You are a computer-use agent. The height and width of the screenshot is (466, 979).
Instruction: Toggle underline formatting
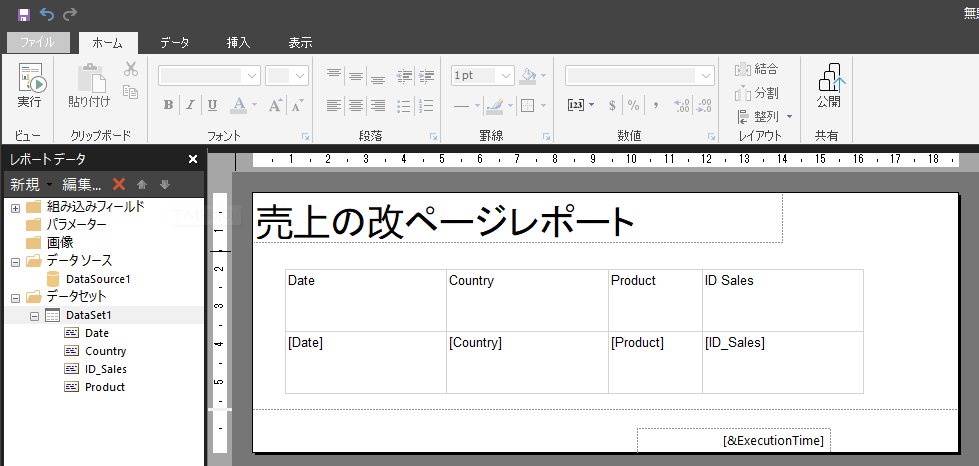pyautogui.click(x=212, y=105)
